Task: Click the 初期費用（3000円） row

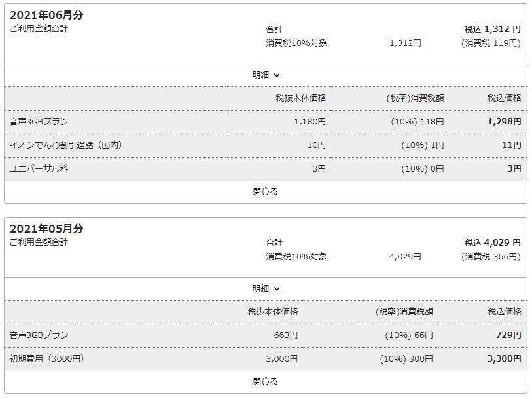Action: pos(266,359)
